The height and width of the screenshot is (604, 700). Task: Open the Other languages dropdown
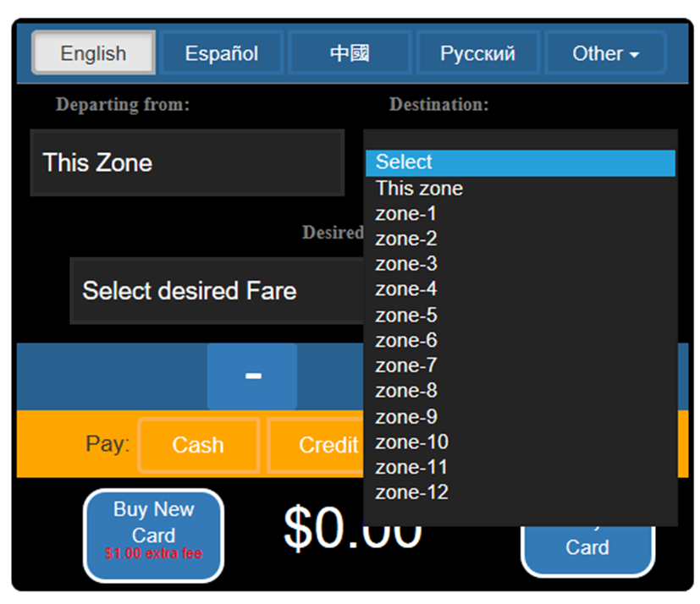click(605, 53)
